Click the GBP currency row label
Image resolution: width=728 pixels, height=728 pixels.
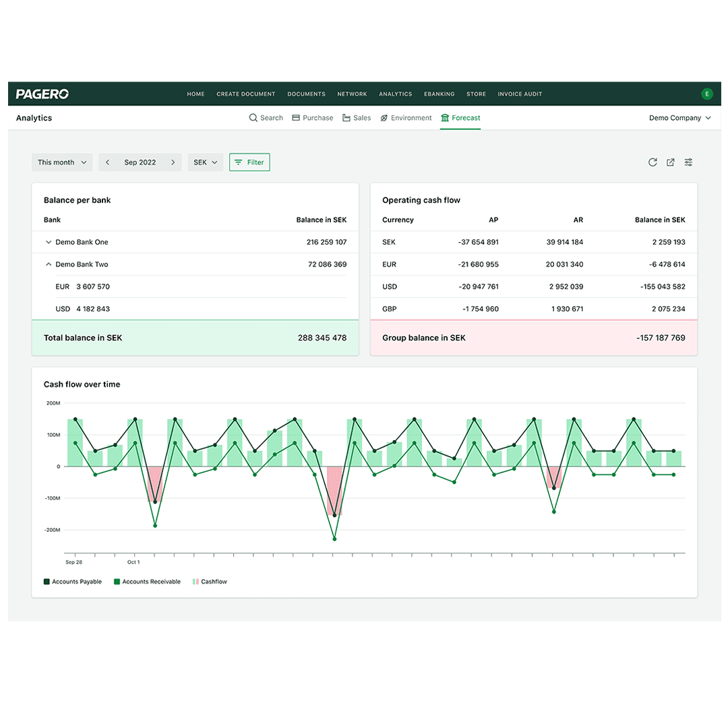tap(389, 309)
